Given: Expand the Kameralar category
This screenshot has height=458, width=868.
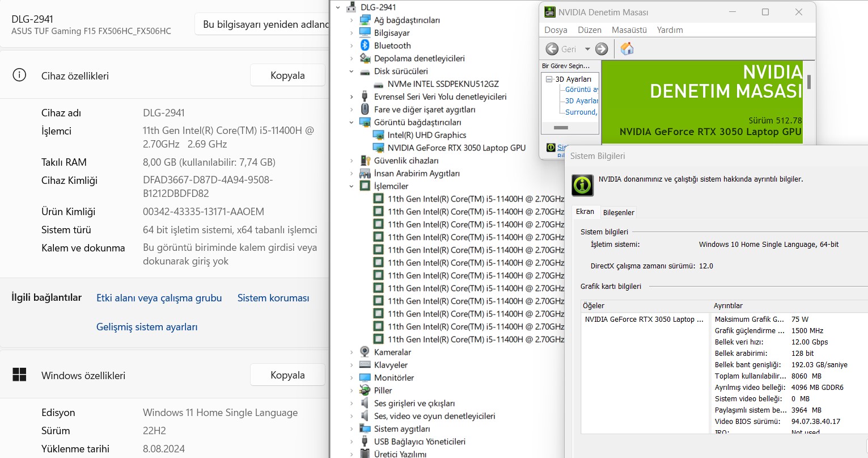Looking at the screenshot, I should coord(352,352).
